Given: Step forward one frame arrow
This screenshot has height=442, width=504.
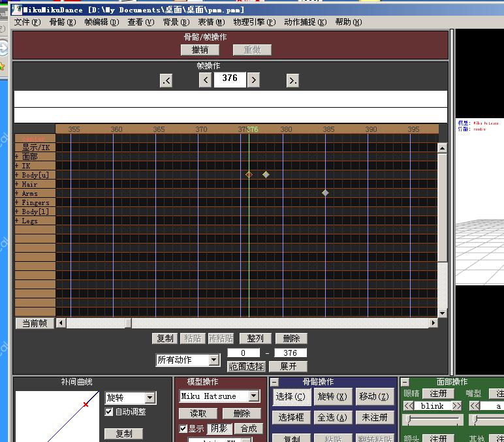Looking at the screenshot, I should pyautogui.click(x=253, y=80).
